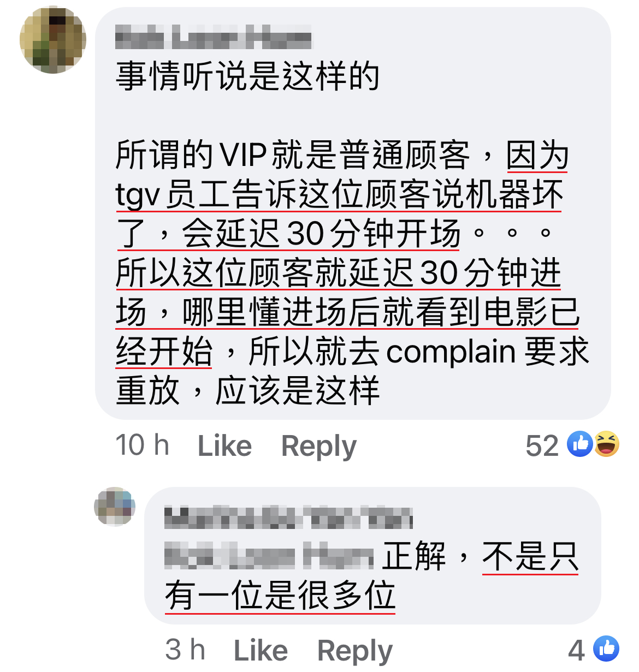The height and width of the screenshot is (672, 639).
Task: Like the reply posted 3 h ago
Action: coord(261,650)
